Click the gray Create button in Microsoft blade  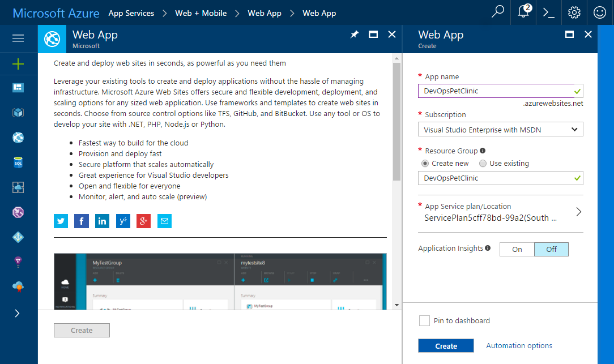pos(82,331)
